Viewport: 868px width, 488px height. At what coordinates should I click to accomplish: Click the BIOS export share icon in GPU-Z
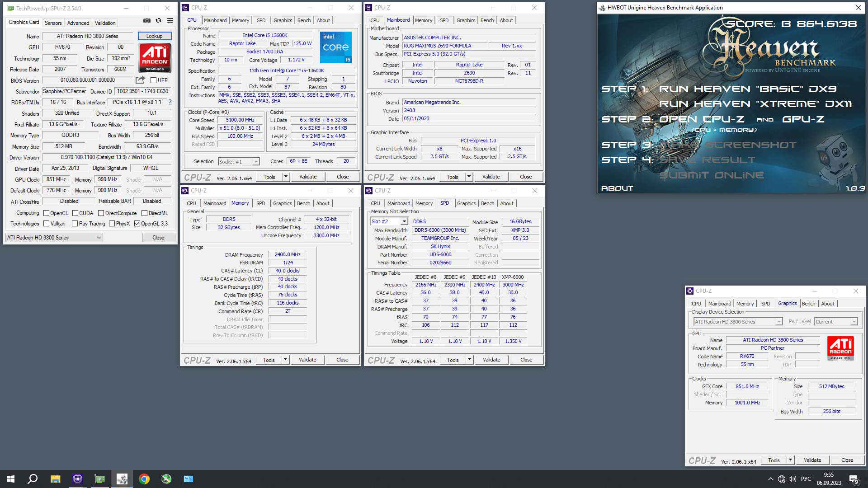tap(141, 80)
